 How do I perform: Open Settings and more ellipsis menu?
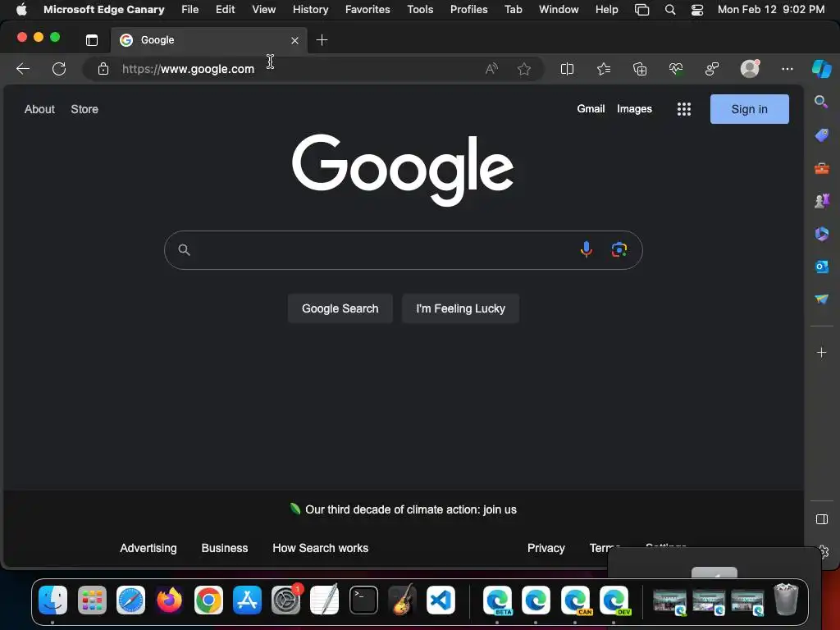(x=787, y=69)
